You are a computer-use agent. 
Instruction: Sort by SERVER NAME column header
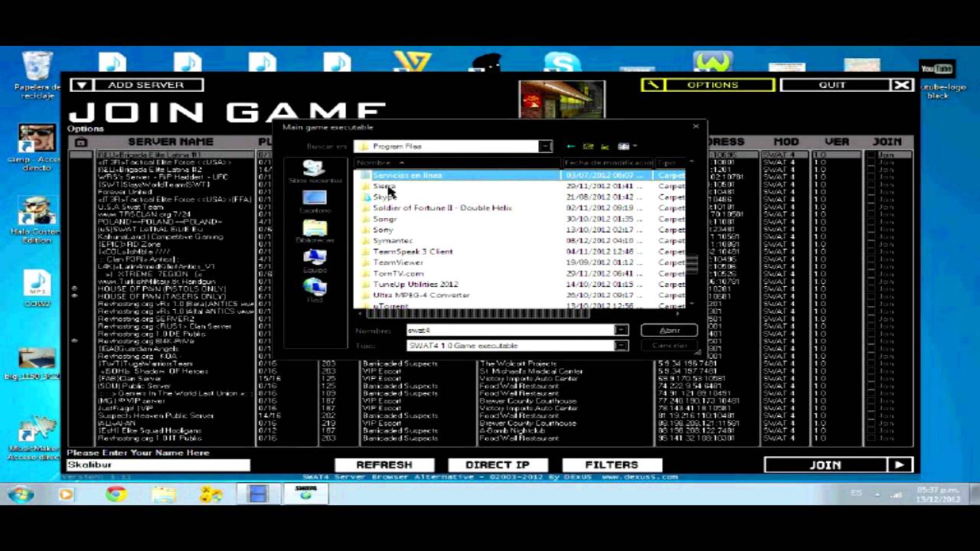[170, 142]
